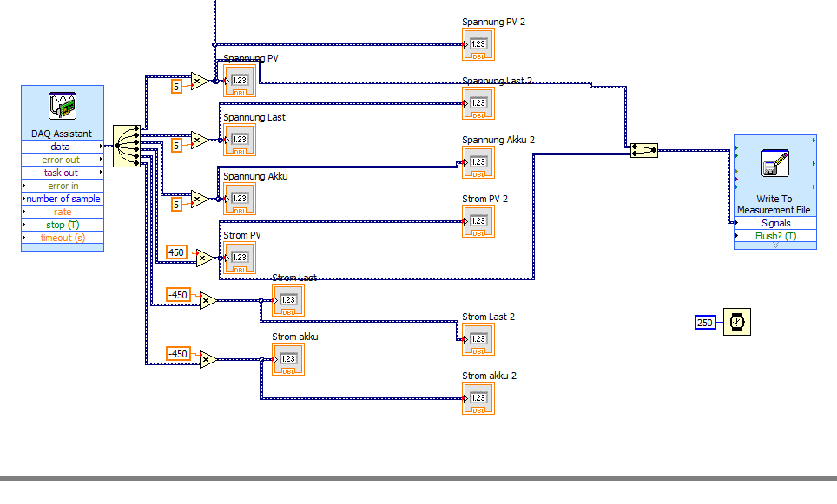Click the Strom Last indicator terminal

pos(288,300)
